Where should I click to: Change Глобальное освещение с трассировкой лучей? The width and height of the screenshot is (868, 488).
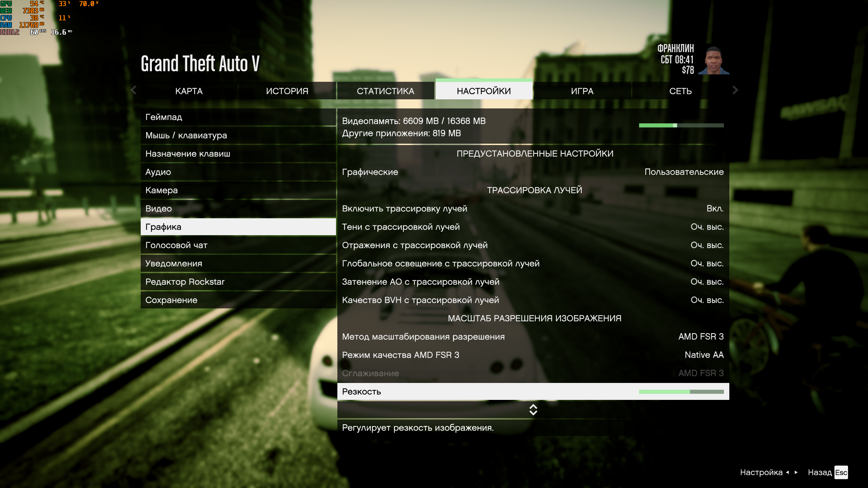click(533, 263)
